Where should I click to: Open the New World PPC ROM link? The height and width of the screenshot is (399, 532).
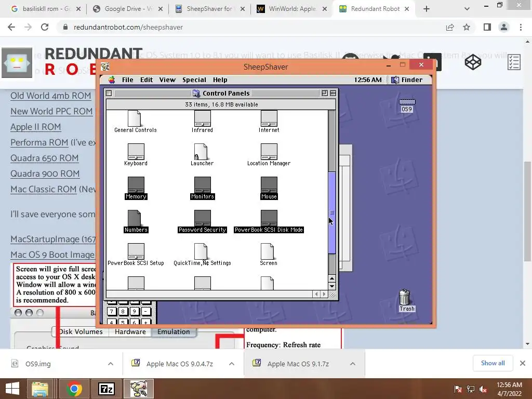pyautogui.click(x=51, y=111)
